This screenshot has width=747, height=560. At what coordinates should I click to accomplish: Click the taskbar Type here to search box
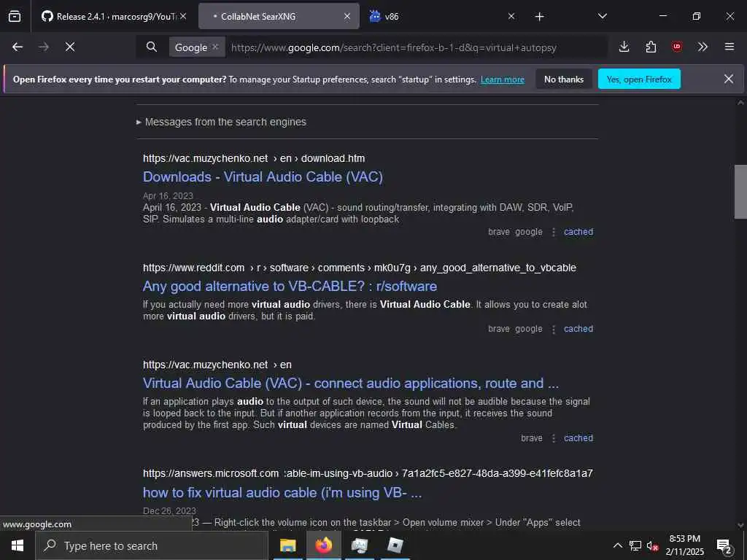[152, 545]
